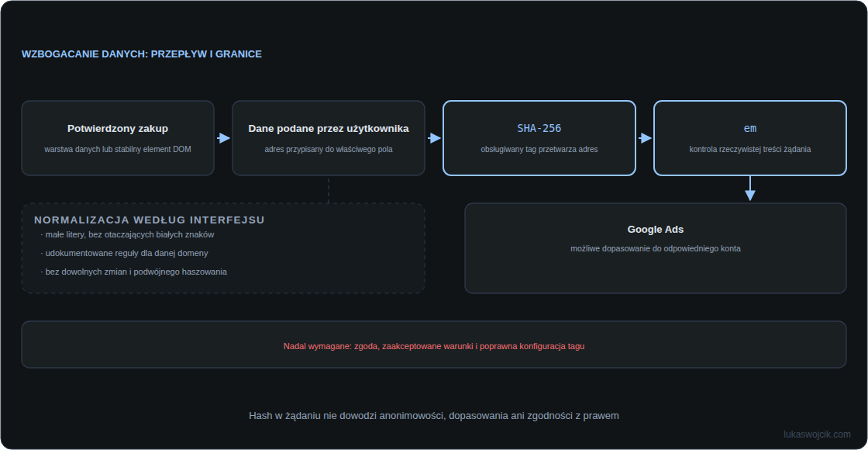This screenshot has height=450, width=868.
Task: Click the "Google Ads" box title
Action: 656,230
